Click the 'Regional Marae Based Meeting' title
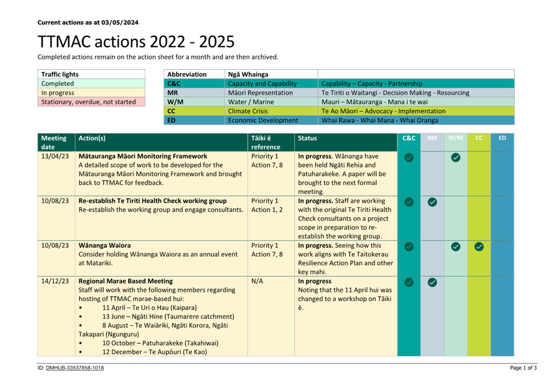 click(126, 281)
